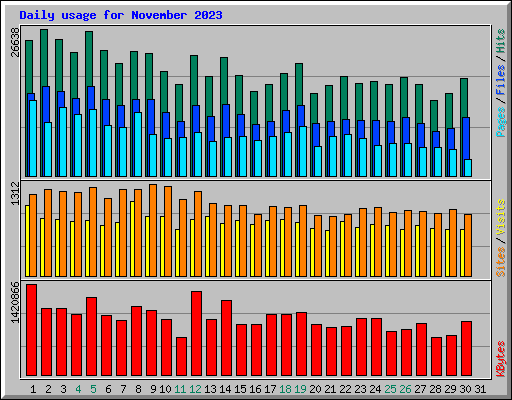Click the 'Visits' legend label
The width and height of the screenshot is (512, 400).
(x=501, y=218)
